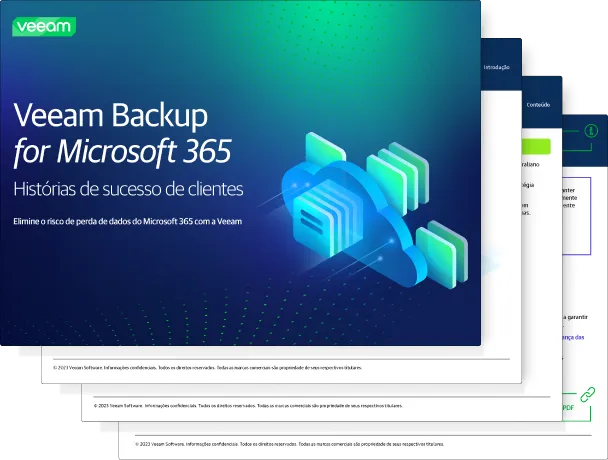The image size is (608, 460).
Task: Click the 'a garantir' text on the last page
Action: click(575, 317)
